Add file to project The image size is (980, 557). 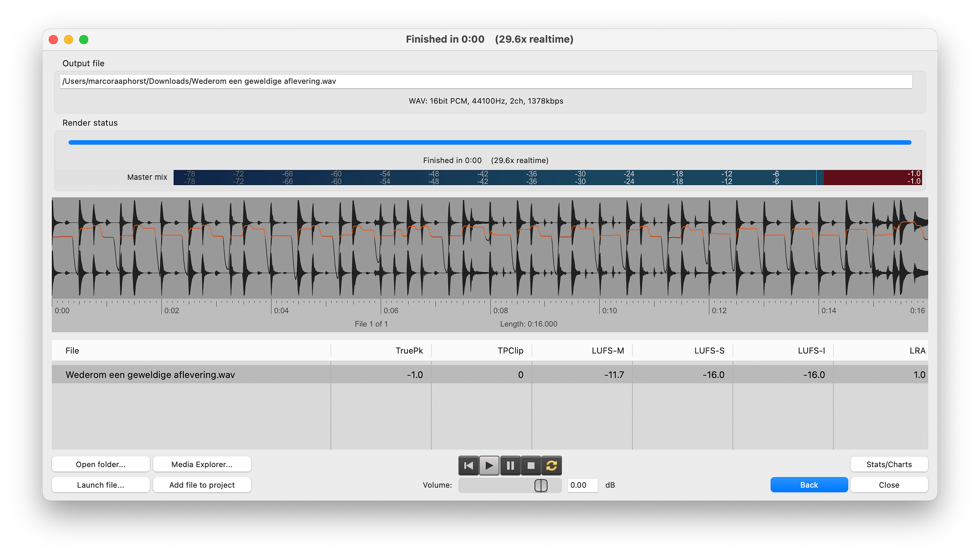202,485
